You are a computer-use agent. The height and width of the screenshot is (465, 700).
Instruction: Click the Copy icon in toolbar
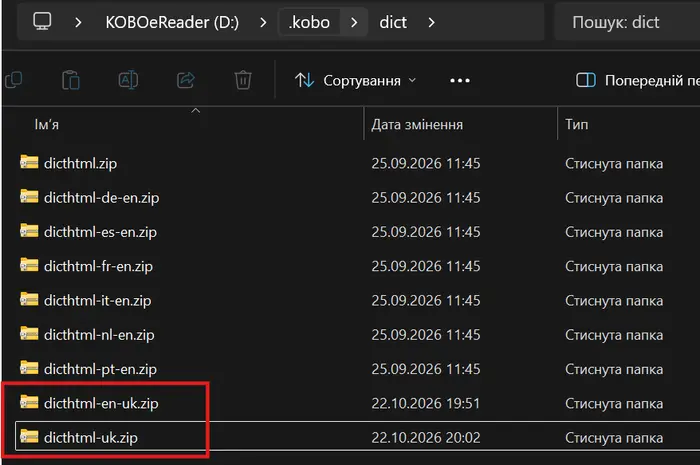(13, 80)
